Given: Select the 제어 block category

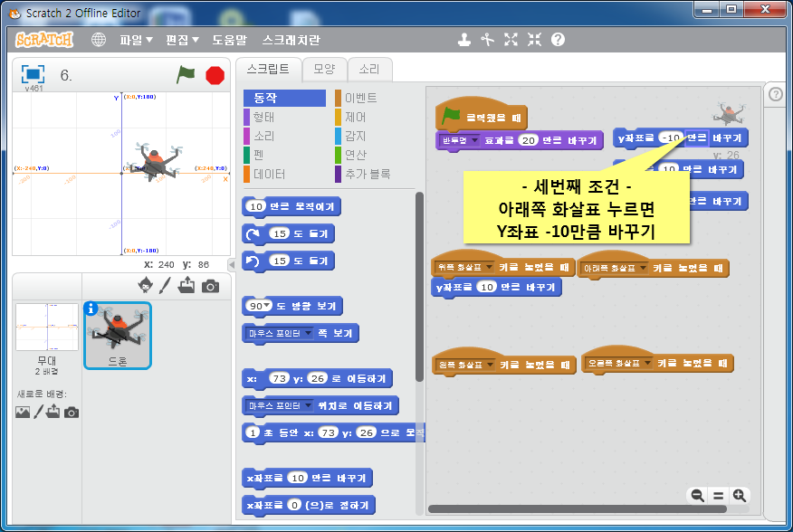Looking at the screenshot, I should (x=374, y=117).
